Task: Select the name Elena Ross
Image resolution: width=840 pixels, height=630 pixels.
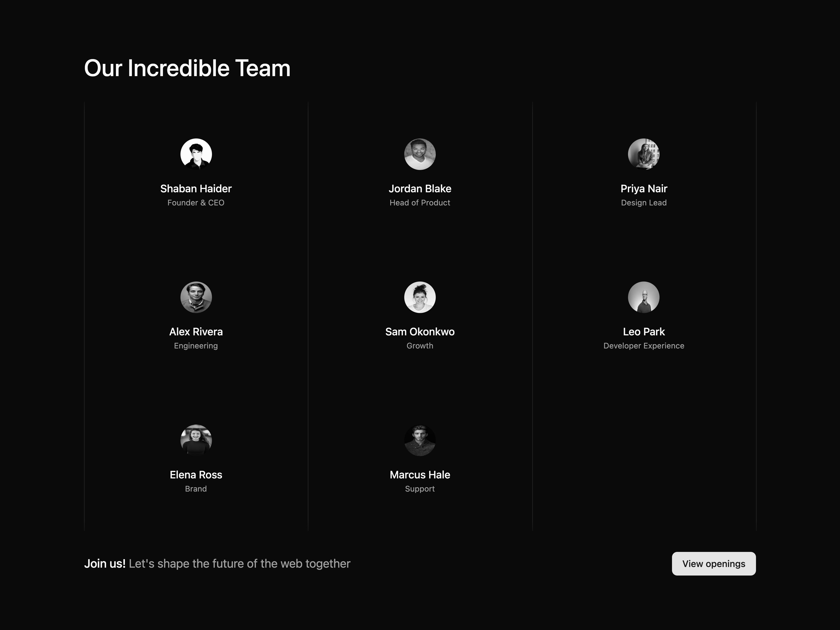Action: pos(196,475)
